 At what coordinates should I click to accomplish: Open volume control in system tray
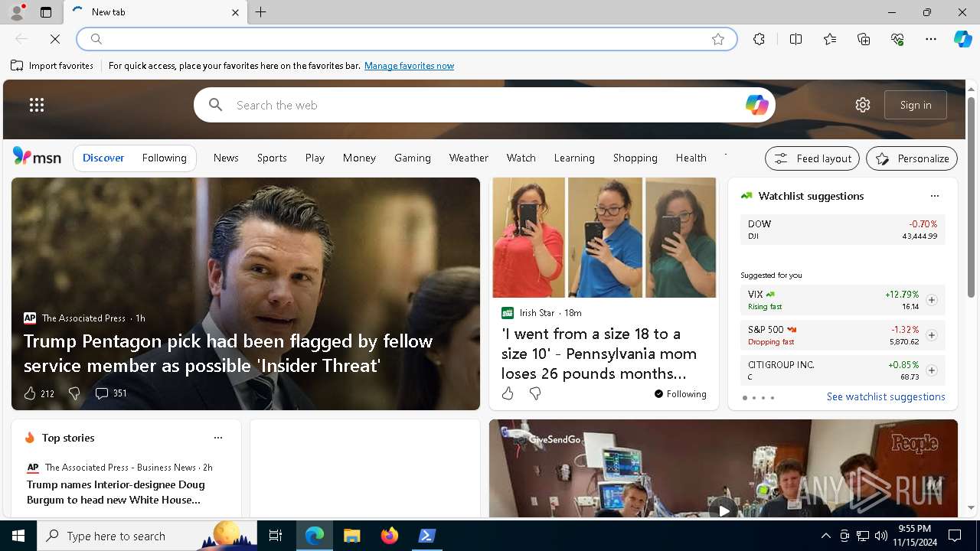pos(880,536)
